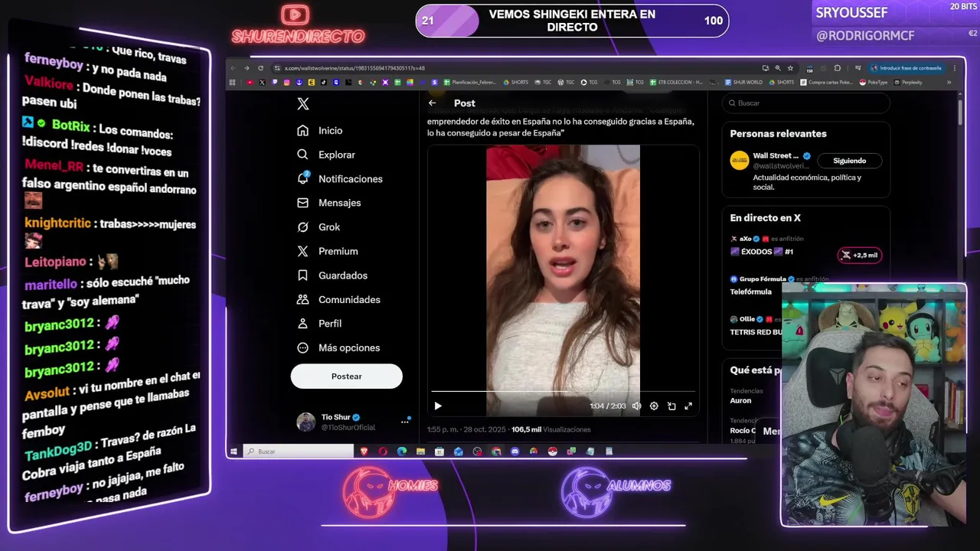
Task: Click the Buscar search field on X
Action: point(806,103)
